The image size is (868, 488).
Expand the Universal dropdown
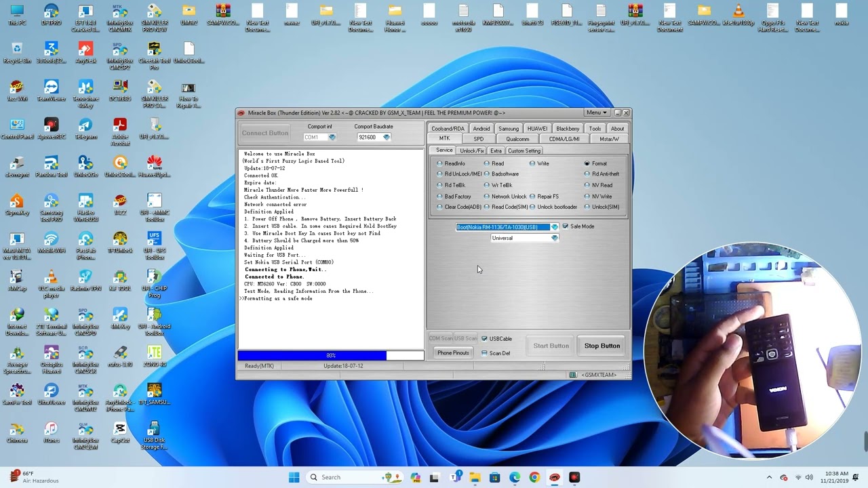coord(555,238)
